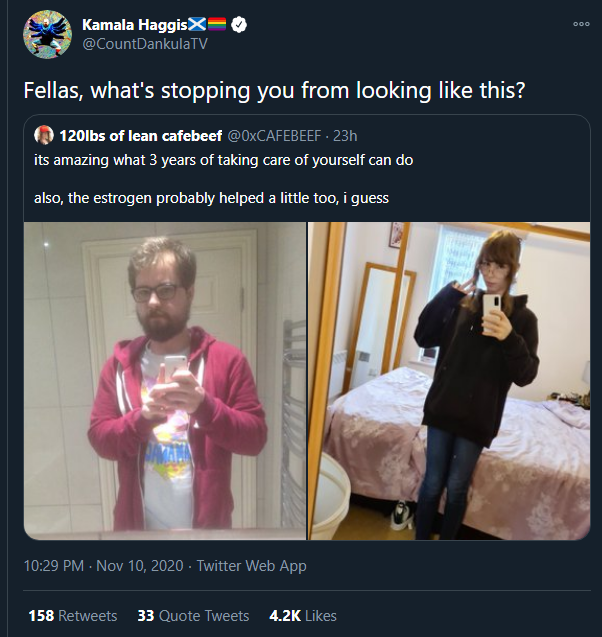This screenshot has width=602, height=637.
Task: Open Kamala Haggis profile avatar
Action: tap(48, 34)
